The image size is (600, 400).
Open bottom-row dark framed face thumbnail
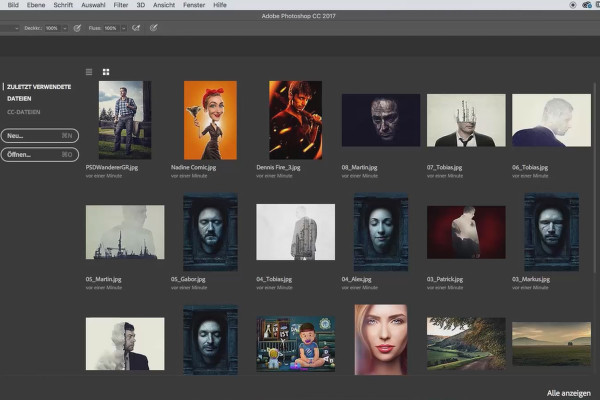(x=210, y=340)
